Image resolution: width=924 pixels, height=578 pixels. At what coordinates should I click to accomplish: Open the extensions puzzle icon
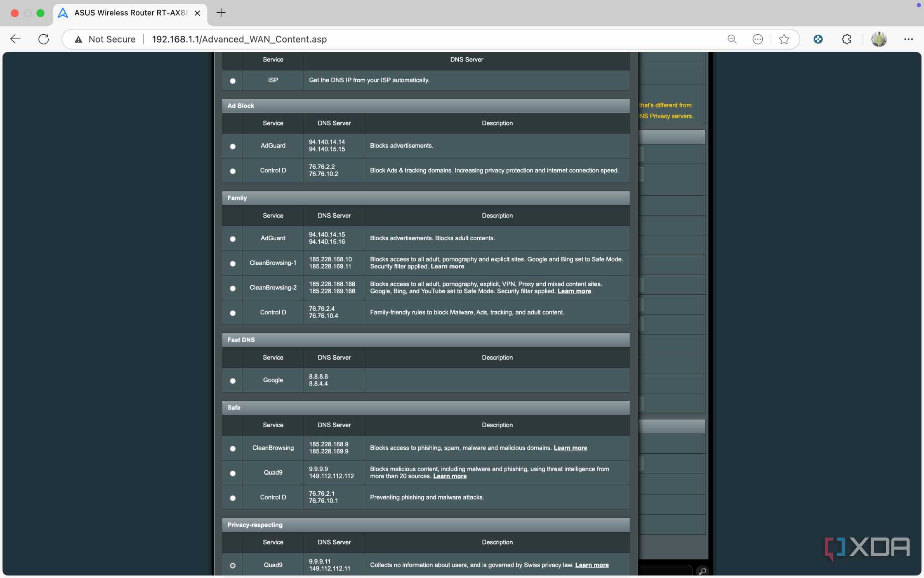(x=846, y=39)
